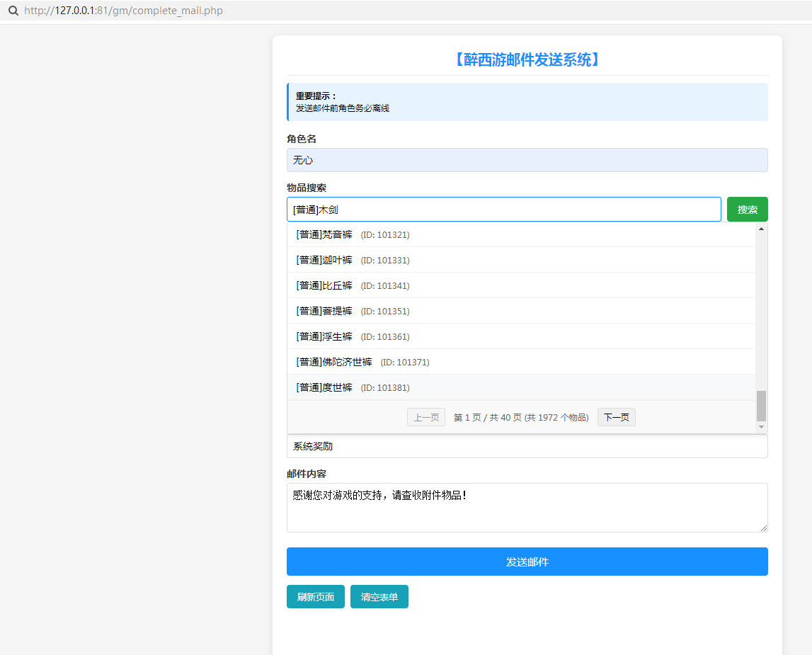Select [普通]迦叶裤 from results

pyautogui.click(x=522, y=260)
